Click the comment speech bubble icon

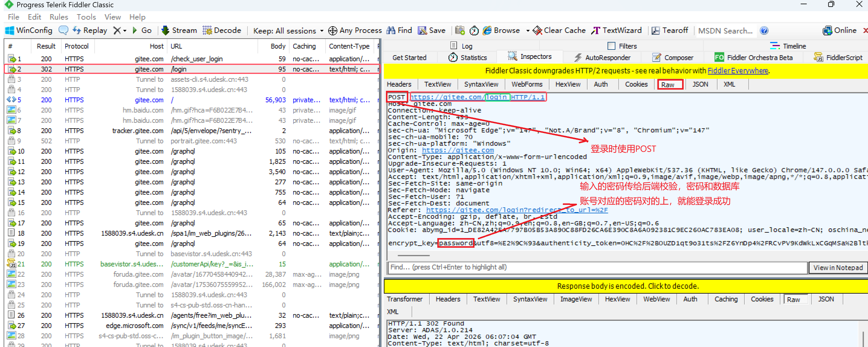63,30
